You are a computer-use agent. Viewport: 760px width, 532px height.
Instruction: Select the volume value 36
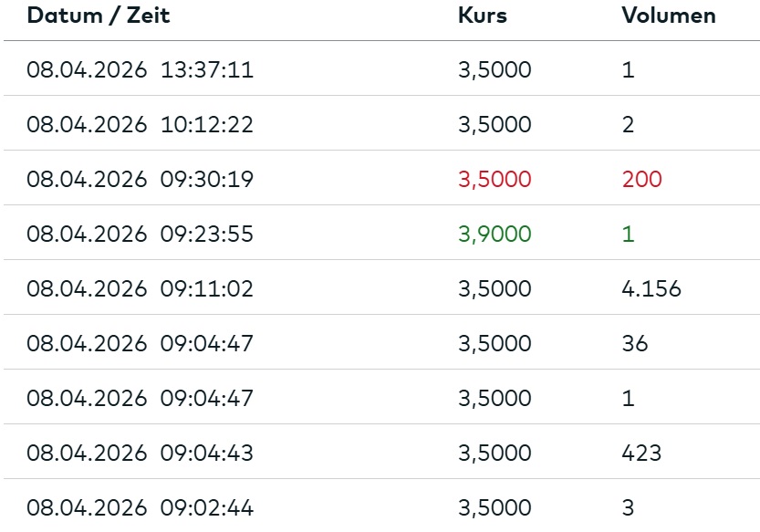635,344
